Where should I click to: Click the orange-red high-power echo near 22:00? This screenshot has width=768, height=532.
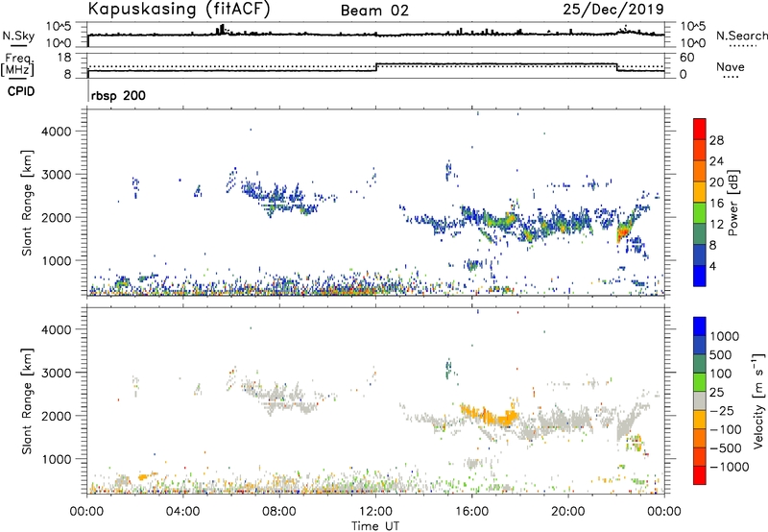pyautogui.click(x=623, y=230)
